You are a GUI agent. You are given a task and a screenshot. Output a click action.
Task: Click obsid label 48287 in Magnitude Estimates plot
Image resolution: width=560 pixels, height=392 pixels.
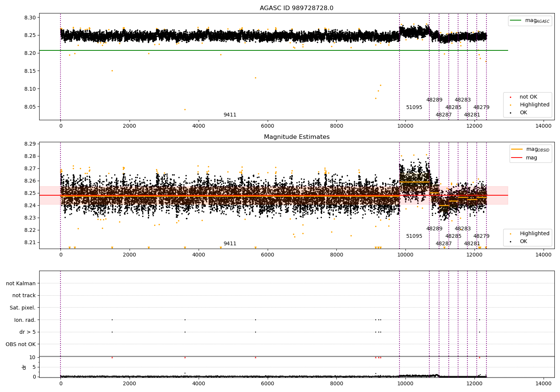click(x=444, y=244)
